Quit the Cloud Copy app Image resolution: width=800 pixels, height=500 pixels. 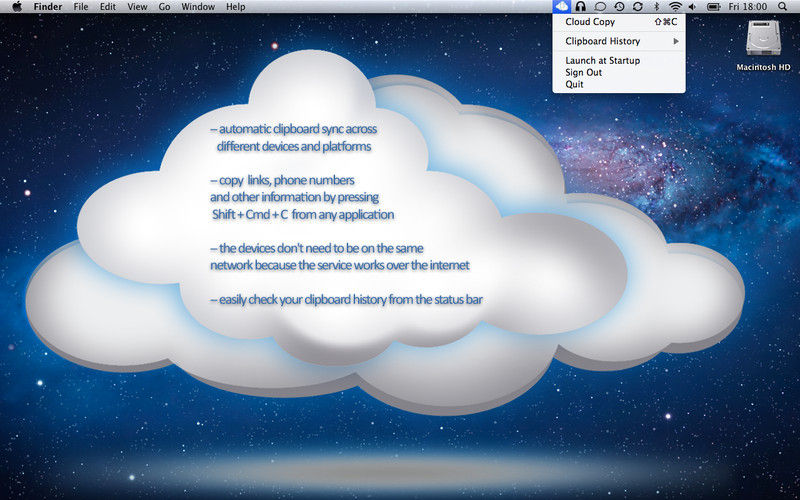tap(574, 84)
